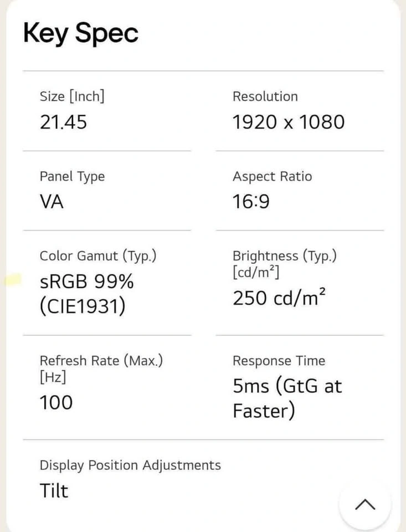Select the 250 cd/m² value
The image size is (406, 532).
(x=279, y=298)
